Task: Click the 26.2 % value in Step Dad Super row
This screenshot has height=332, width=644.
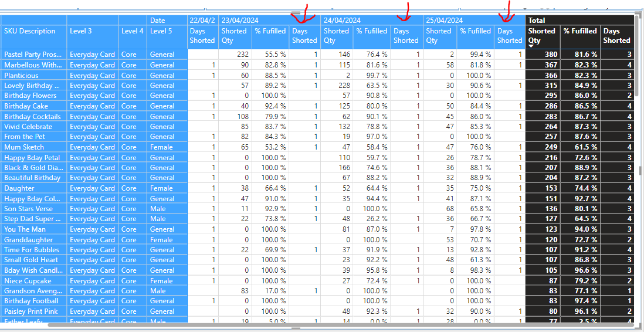Action: [377, 219]
